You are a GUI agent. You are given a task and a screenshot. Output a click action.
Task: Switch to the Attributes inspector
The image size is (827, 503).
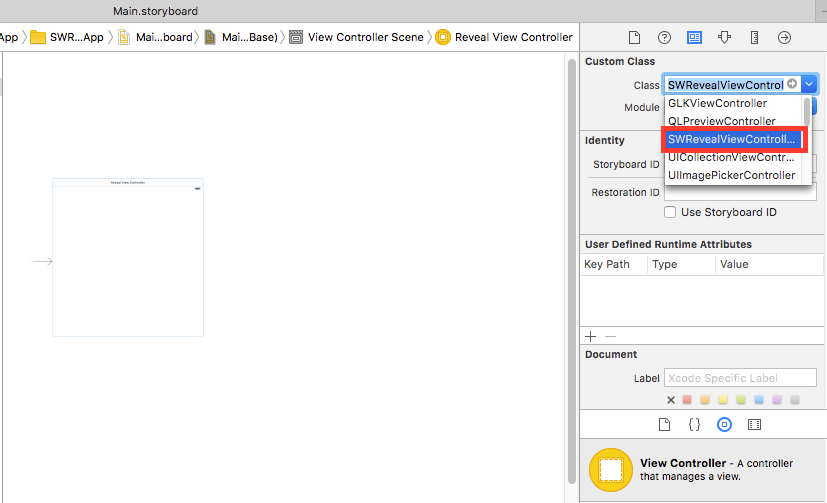725,37
